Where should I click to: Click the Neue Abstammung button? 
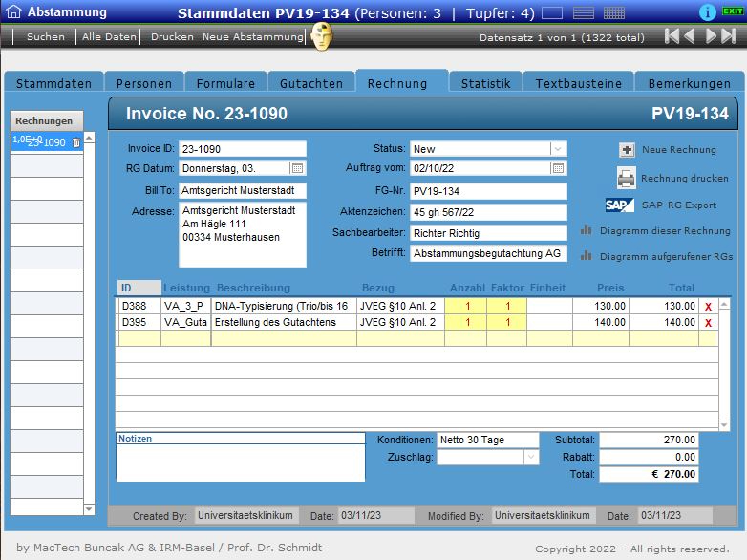coord(253,36)
